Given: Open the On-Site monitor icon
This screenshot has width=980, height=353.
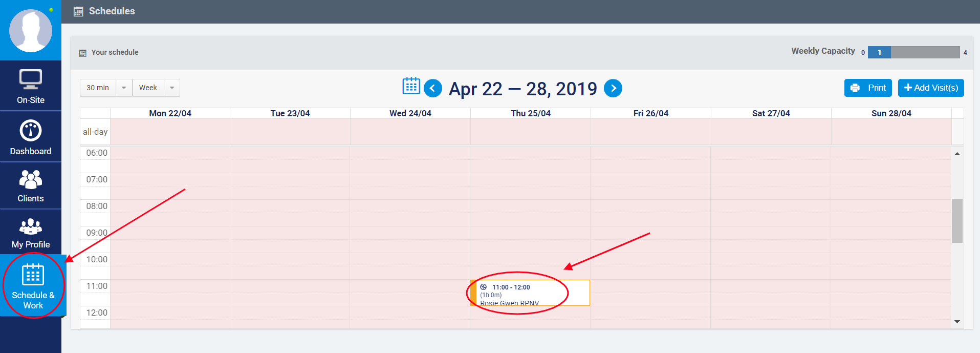Looking at the screenshot, I should click(31, 79).
